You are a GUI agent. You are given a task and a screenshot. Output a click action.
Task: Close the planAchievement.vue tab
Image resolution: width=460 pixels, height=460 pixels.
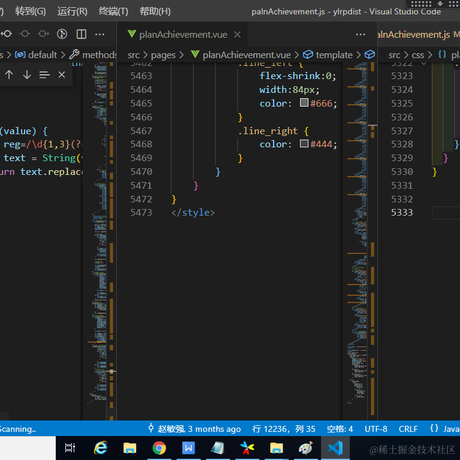237,34
